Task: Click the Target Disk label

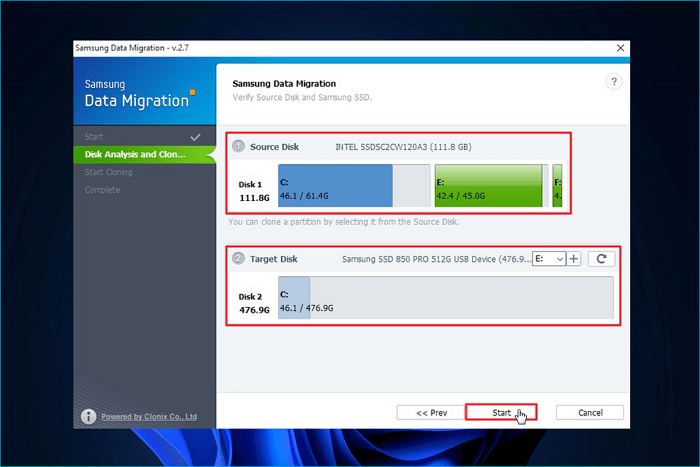Action: pos(274,259)
